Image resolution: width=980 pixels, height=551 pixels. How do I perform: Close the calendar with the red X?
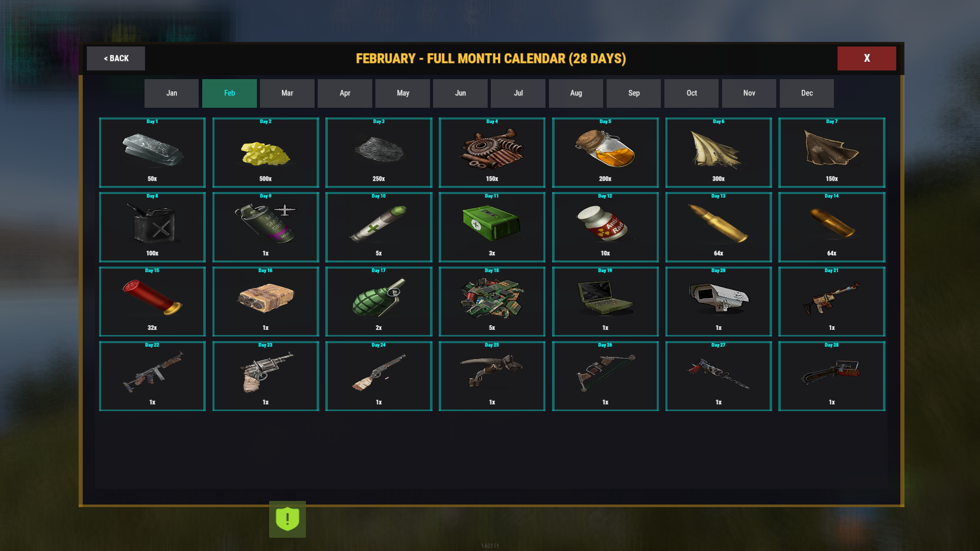tap(867, 58)
